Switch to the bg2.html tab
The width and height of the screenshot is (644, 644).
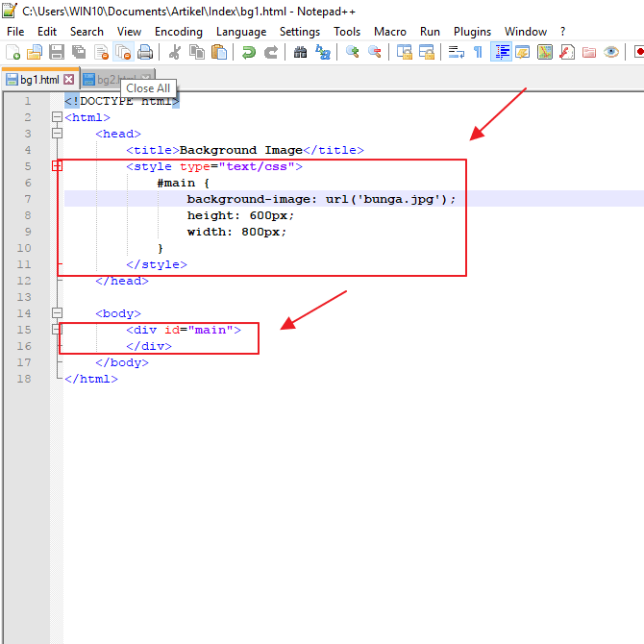106,79
